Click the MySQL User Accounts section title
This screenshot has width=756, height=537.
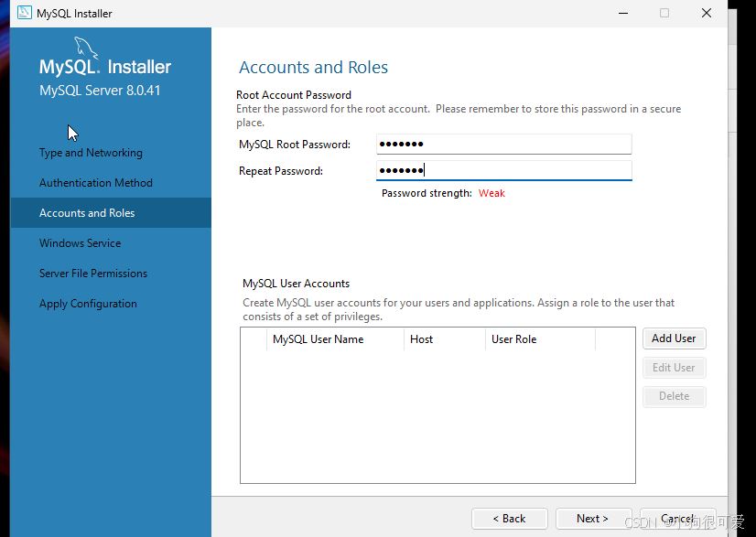[x=296, y=284]
